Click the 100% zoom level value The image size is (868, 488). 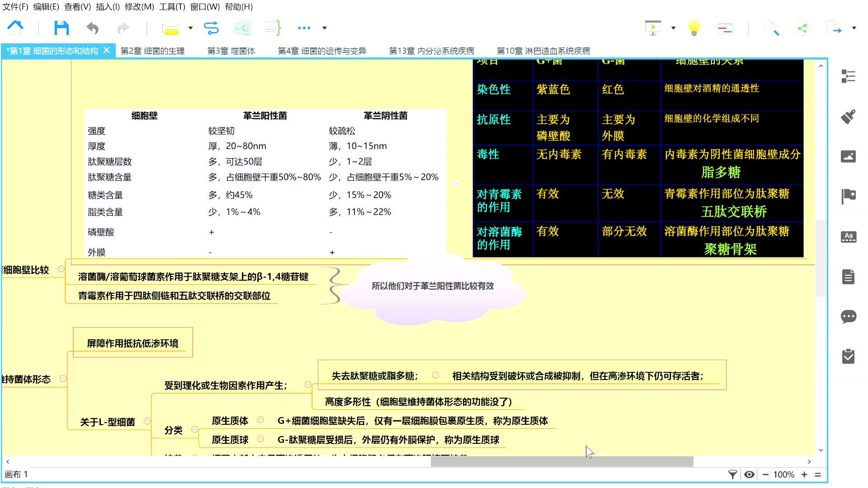784,474
